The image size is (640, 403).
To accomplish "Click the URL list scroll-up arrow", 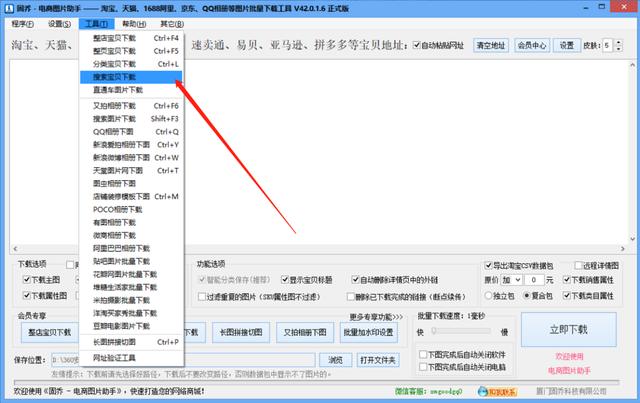I will pos(632,65).
